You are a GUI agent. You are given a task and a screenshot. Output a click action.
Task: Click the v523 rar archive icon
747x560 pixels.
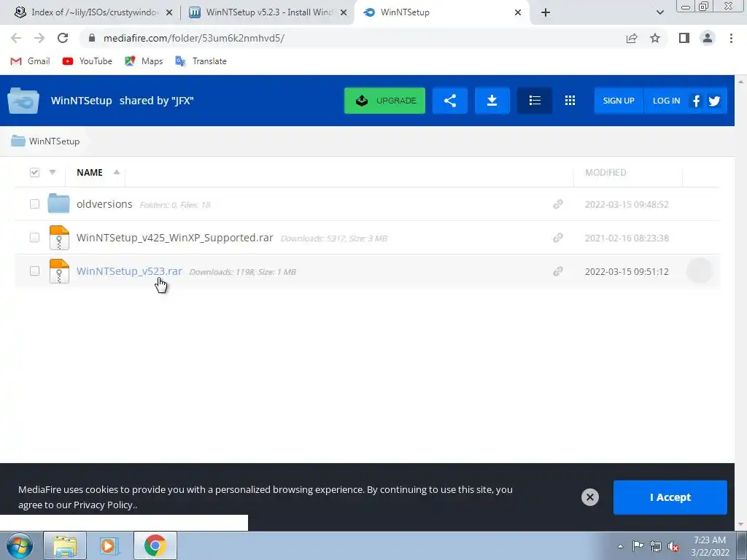pos(59,271)
